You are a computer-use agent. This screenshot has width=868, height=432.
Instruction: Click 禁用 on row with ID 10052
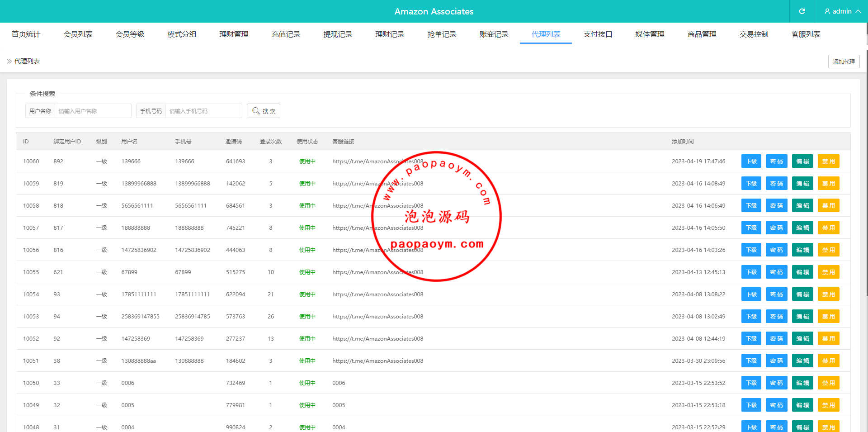(x=828, y=339)
